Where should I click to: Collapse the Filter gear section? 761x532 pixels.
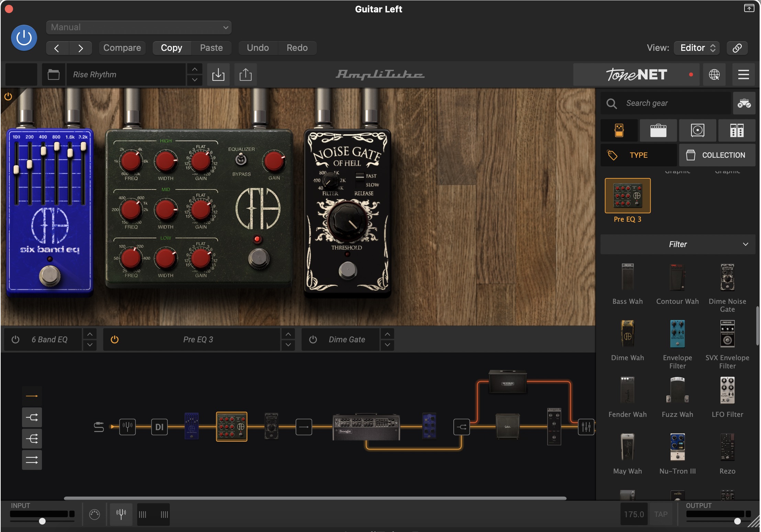pos(678,244)
